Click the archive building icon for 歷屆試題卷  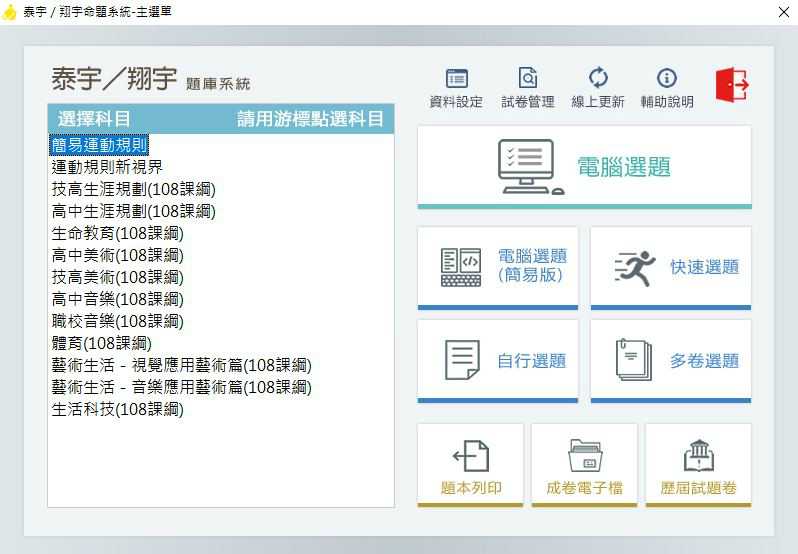click(699, 455)
